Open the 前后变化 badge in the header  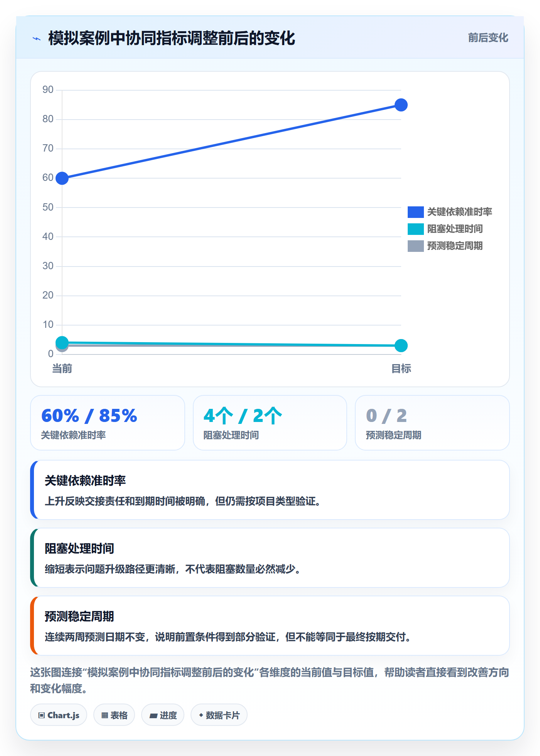(x=488, y=38)
